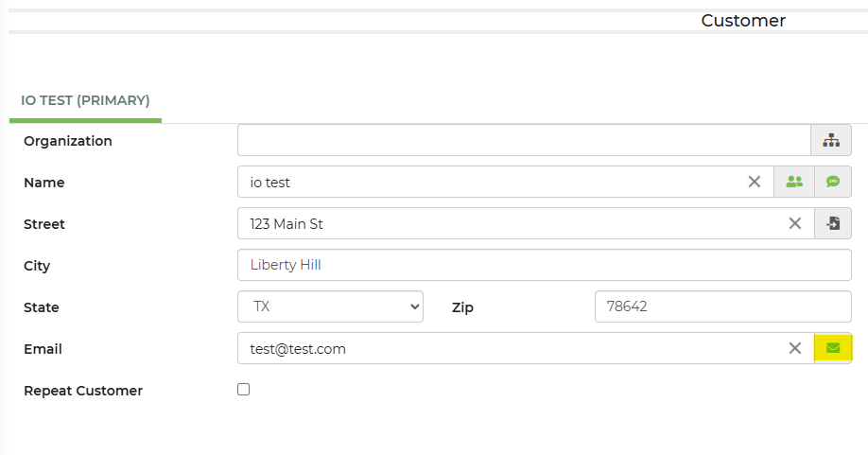Click the Repeat Customer label text
Screen dimensions: 868x455
coord(83,391)
